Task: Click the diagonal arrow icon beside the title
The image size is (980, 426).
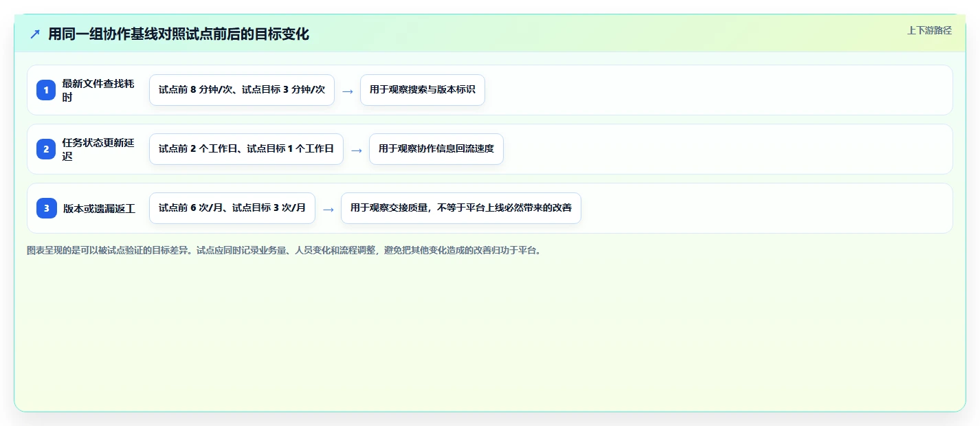Action: click(35, 34)
